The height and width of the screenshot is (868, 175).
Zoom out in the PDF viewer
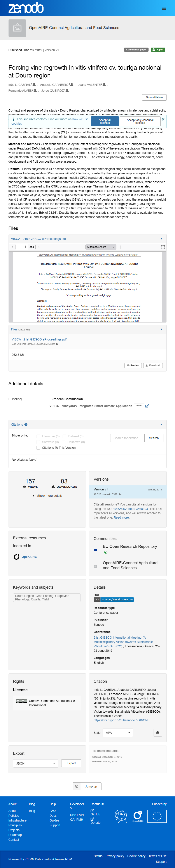(x=82, y=247)
